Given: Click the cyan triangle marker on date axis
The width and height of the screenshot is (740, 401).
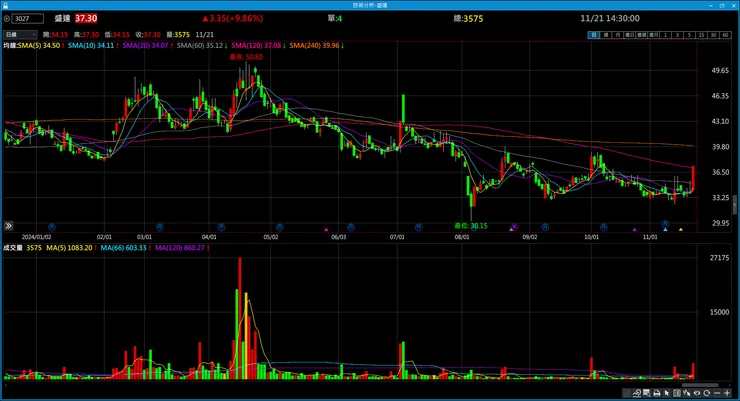Looking at the screenshot, I should (665, 230).
